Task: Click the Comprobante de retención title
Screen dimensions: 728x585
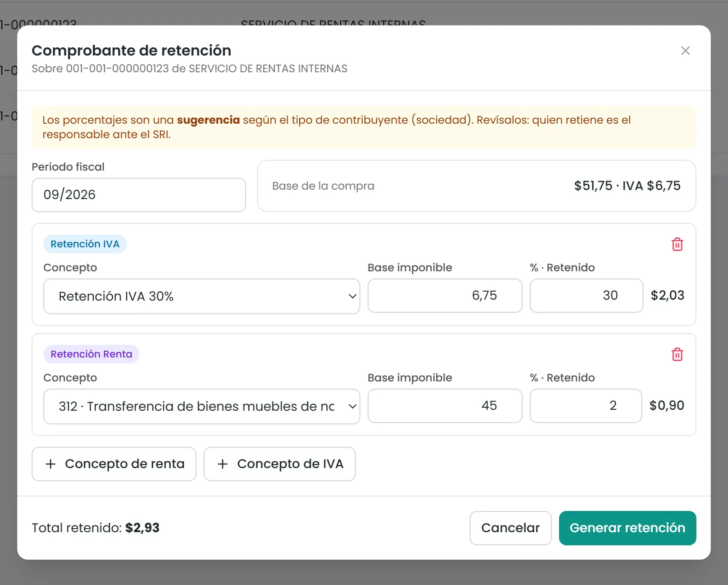Action: click(x=131, y=50)
